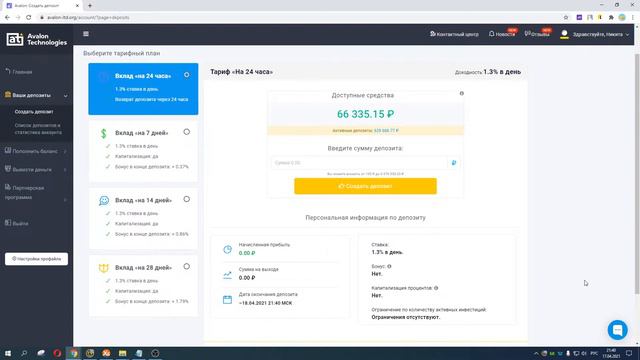Go back with the browser back arrow
This screenshot has width=640, height=360.
click(7, 18)
